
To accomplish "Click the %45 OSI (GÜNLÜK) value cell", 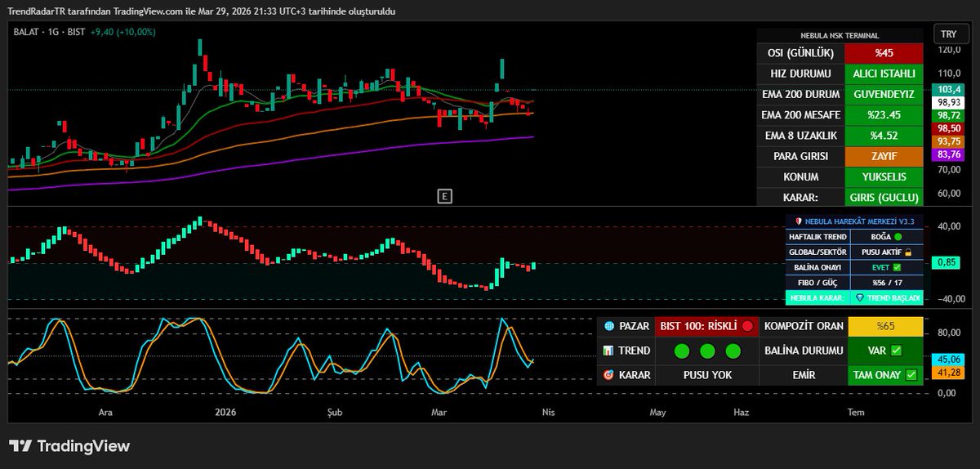I will click(x=884, y=53).
